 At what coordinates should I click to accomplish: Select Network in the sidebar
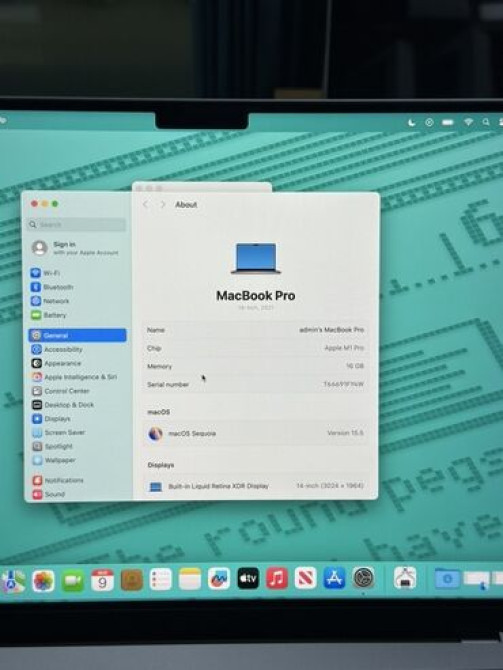click(50, 301)
